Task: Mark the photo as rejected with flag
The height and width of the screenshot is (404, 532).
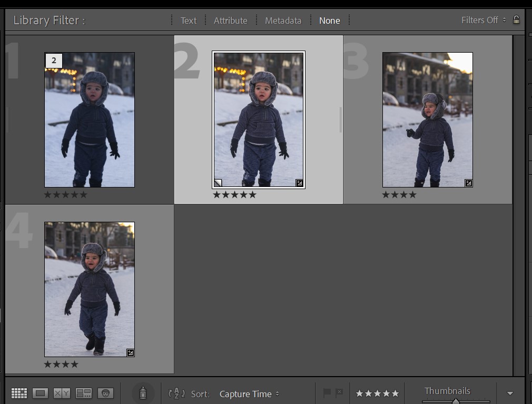Action: pyautogui.click(x=339, y=393)
